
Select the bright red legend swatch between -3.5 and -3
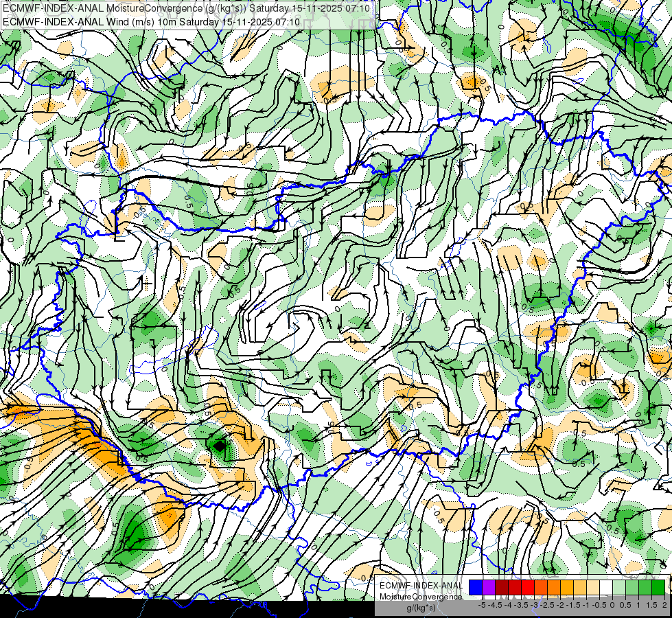click(528, 587)
